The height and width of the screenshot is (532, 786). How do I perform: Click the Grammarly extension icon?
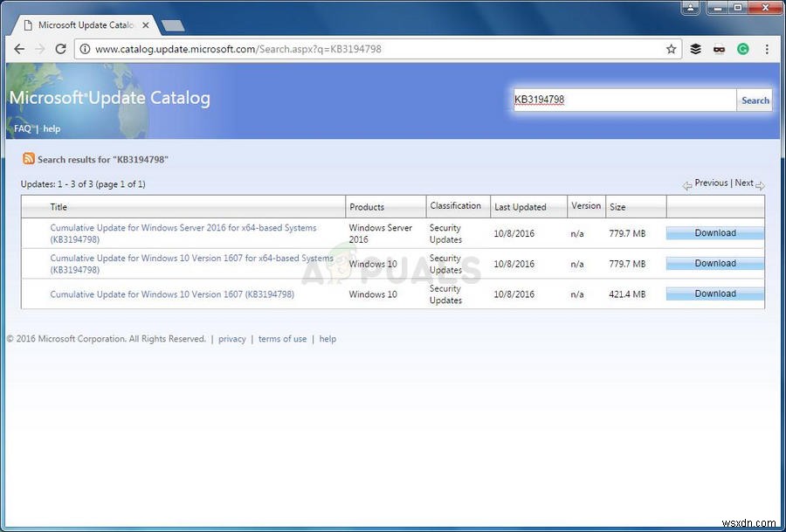click(743, 49)
